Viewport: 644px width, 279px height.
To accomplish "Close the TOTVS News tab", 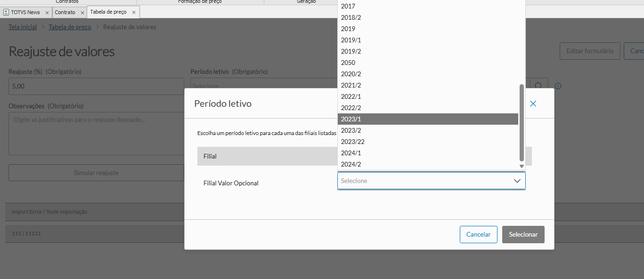I will point(47,12).
